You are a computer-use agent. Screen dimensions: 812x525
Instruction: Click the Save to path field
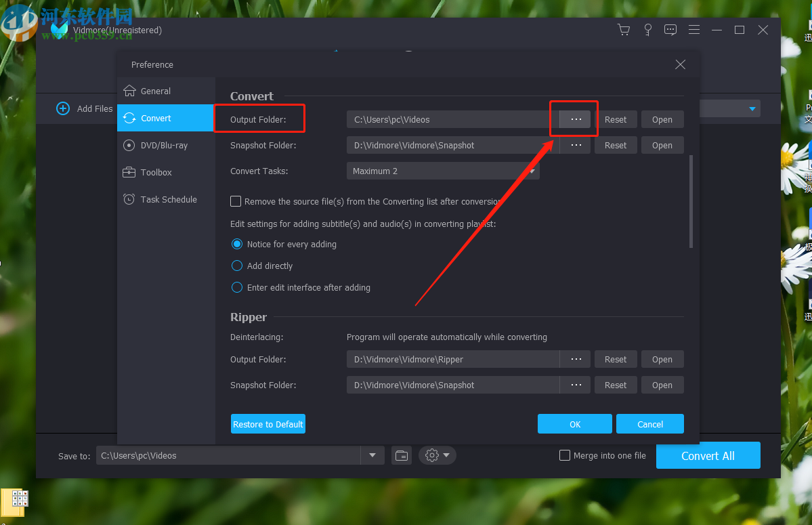pos(228,456)
